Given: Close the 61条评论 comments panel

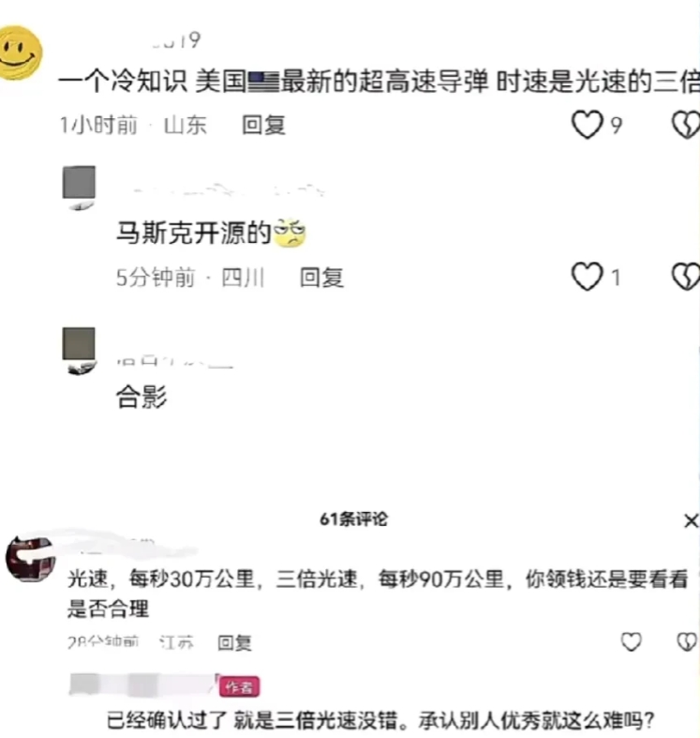Looking at the screenshot, I should 691,520.
